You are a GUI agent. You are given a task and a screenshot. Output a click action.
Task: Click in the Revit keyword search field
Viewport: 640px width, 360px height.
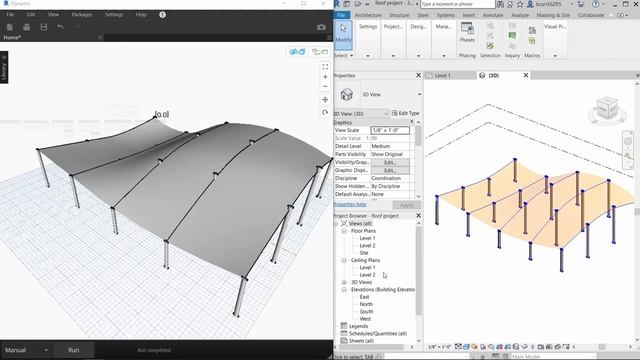tap(458, 4)
